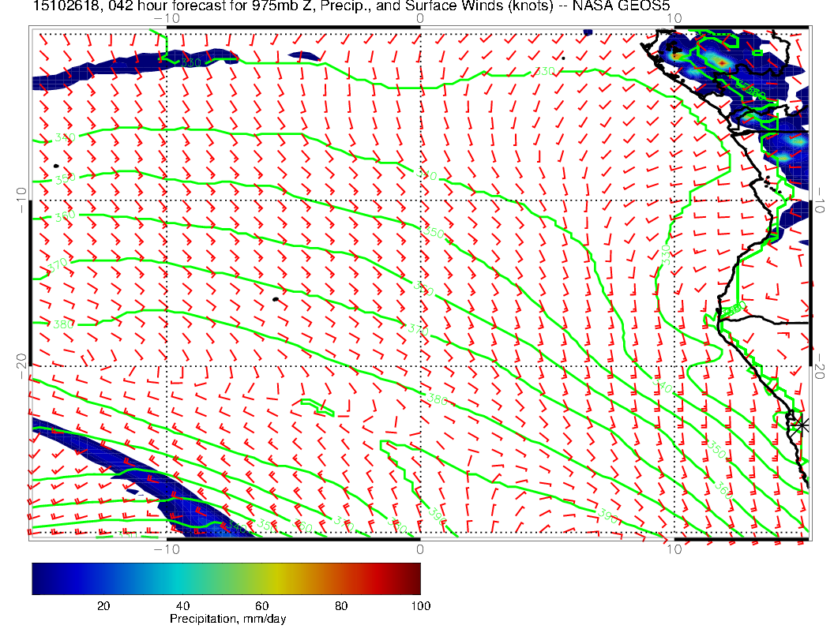Click the 0 longitude label on top axis

(x=419, y=17)
